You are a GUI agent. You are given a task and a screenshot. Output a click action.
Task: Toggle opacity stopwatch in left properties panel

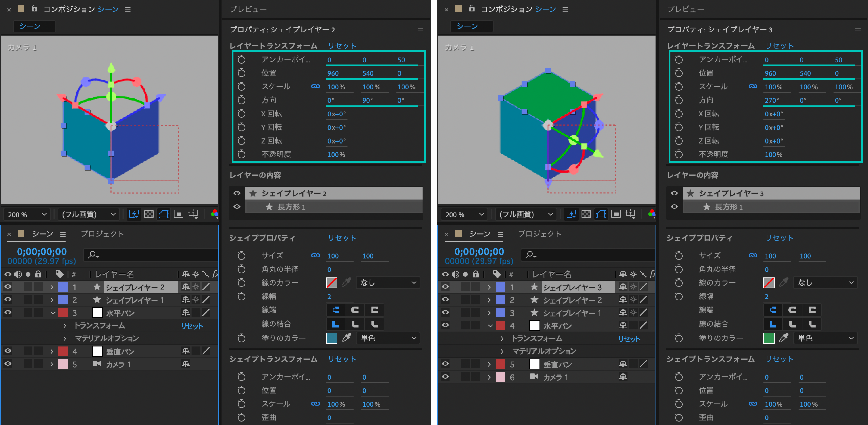tap(241, 154)
